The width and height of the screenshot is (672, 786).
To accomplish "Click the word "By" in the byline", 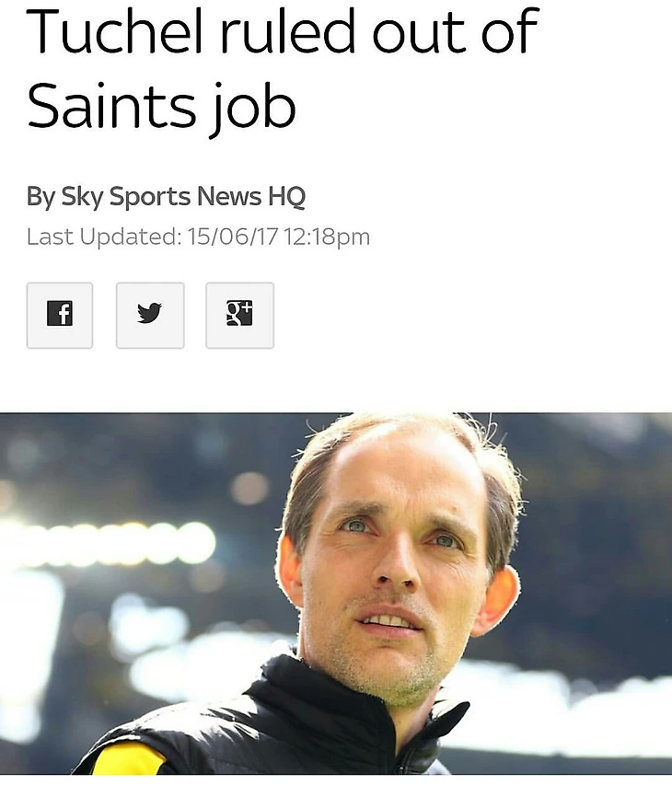I will 41,196.
